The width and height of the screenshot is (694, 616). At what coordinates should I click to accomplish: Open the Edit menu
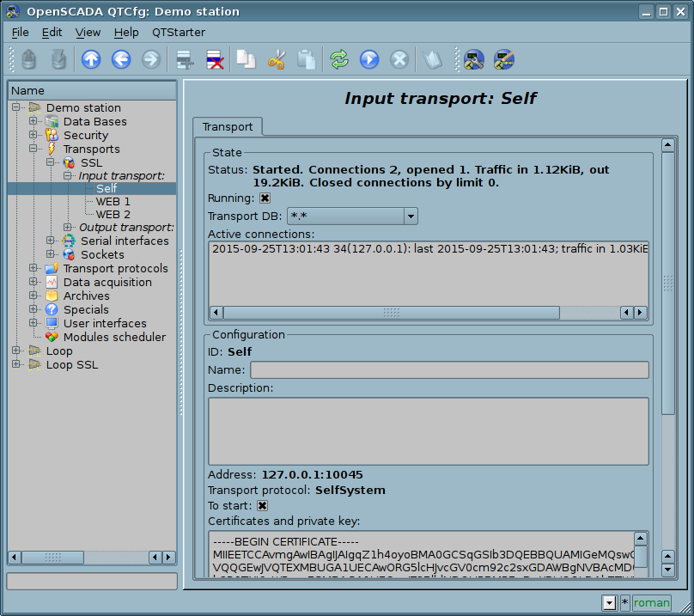pyautogui.click(x=52, y=32)
